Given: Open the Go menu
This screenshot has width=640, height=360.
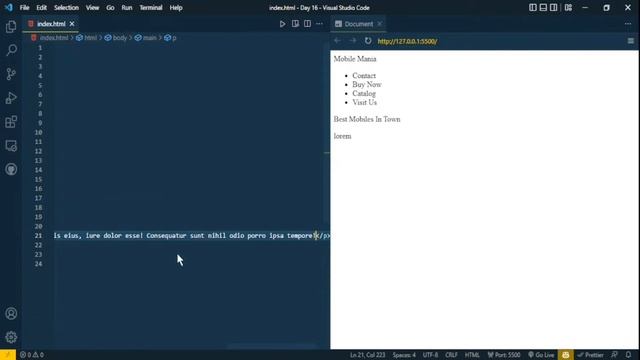Looking at the screenshot, I should point(110,8).
